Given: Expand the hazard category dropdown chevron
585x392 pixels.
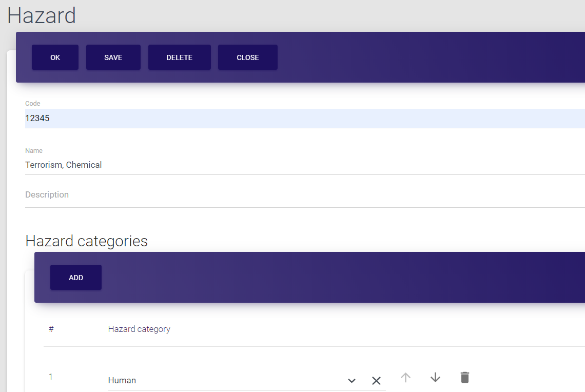Looking at the screenshot, I should [x=352, y=381].
